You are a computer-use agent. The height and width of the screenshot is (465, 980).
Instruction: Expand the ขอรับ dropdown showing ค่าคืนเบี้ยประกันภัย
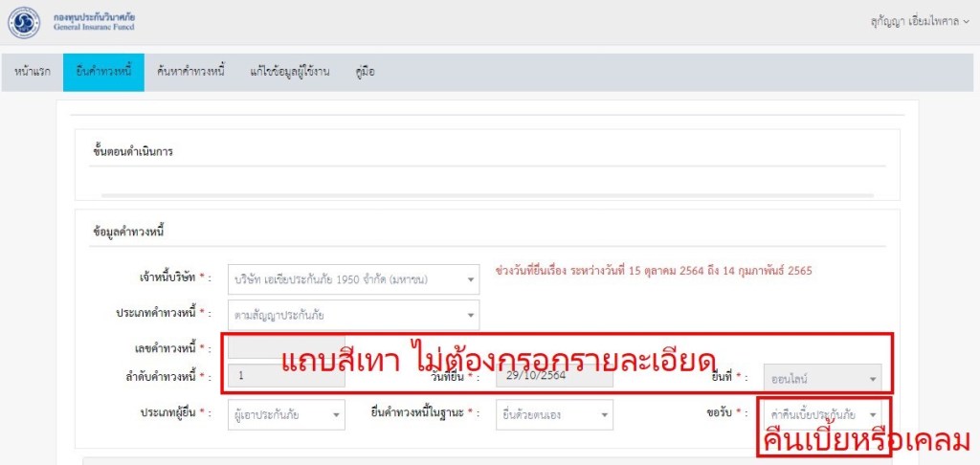[x=820, y=414]
